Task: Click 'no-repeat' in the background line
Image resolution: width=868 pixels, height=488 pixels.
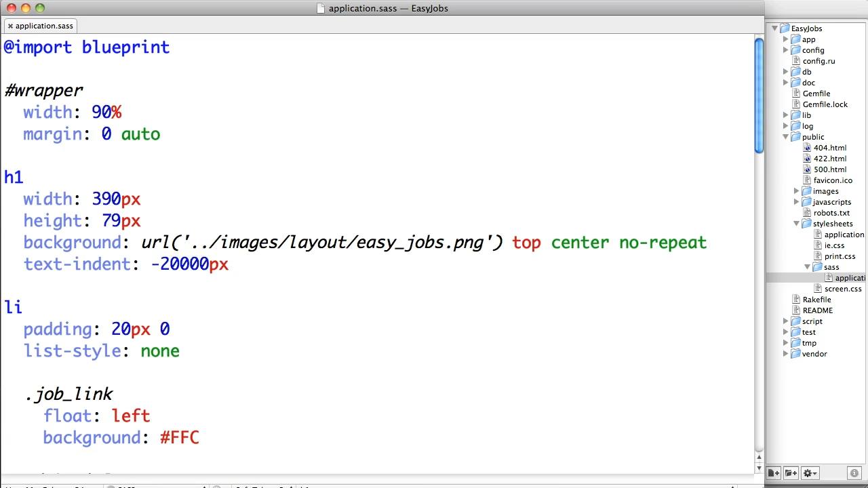Action: point(663,243)
